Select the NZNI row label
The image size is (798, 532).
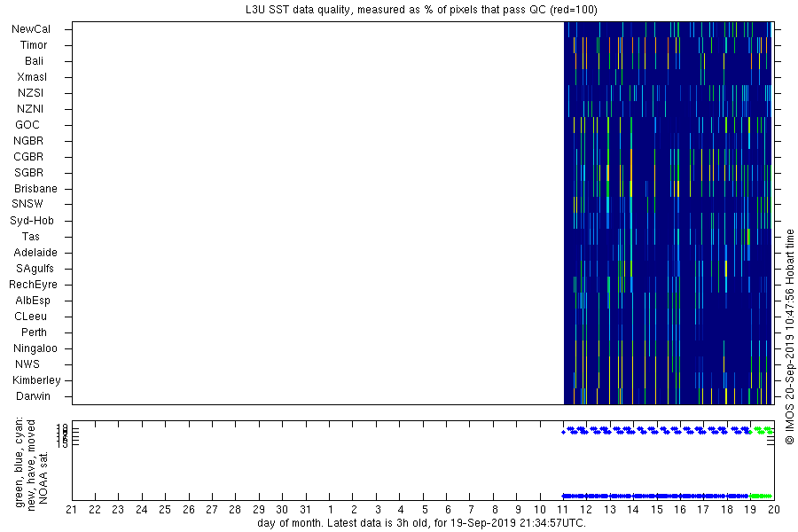(30, 109)
